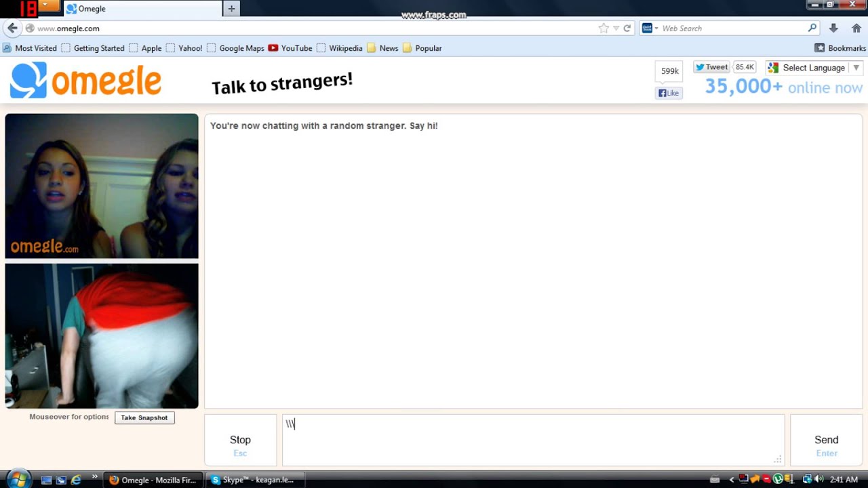
Task: Go back with the browser back arrow
Action: 12,28
